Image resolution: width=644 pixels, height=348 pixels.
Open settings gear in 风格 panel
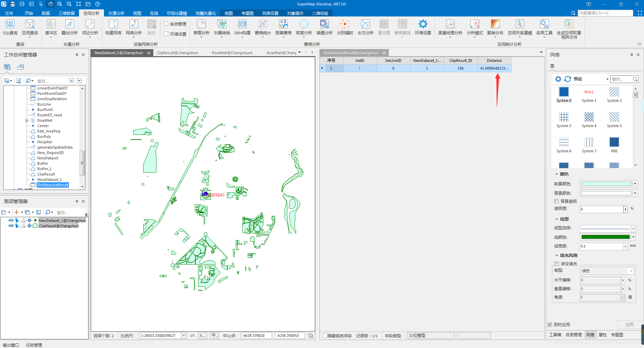(558, 79)
